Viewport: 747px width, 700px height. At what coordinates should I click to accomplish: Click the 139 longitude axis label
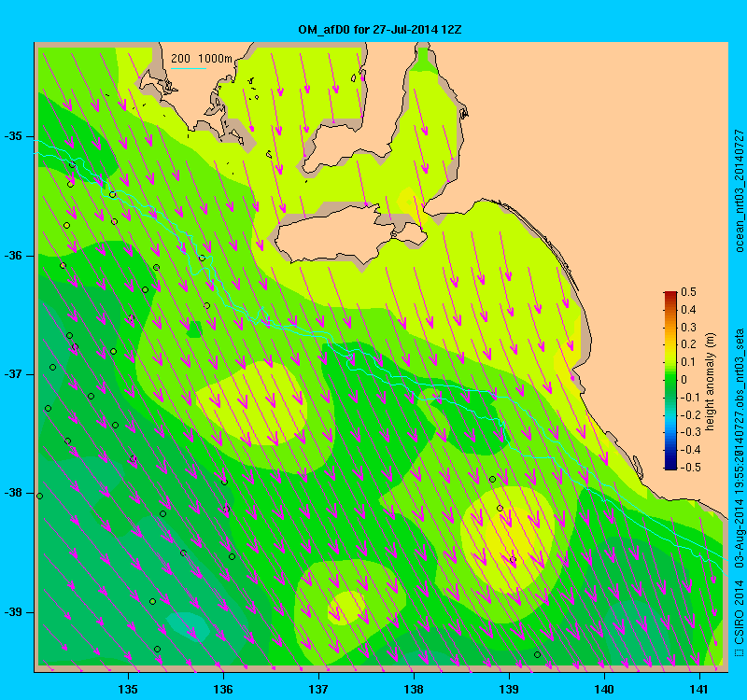click(509, 690)
